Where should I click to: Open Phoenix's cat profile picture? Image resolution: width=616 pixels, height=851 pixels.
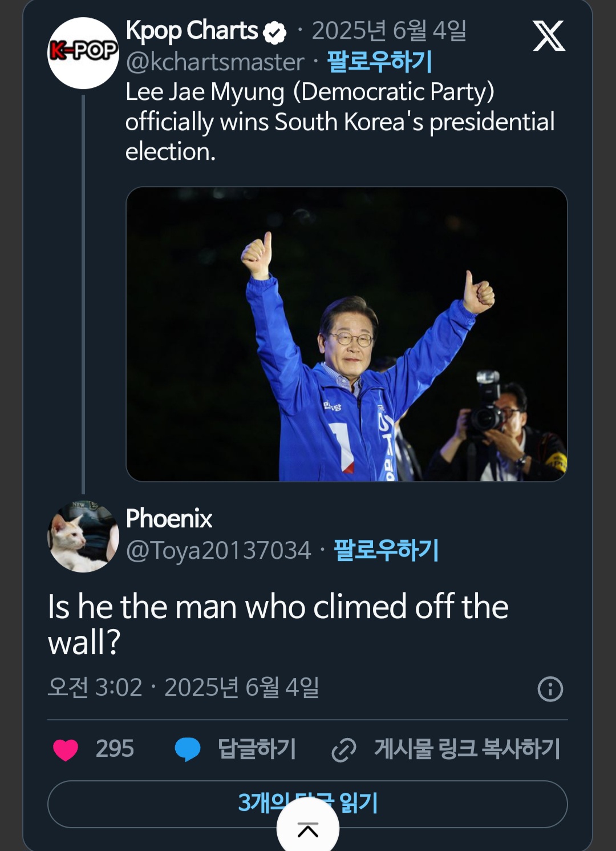[83, 537]
